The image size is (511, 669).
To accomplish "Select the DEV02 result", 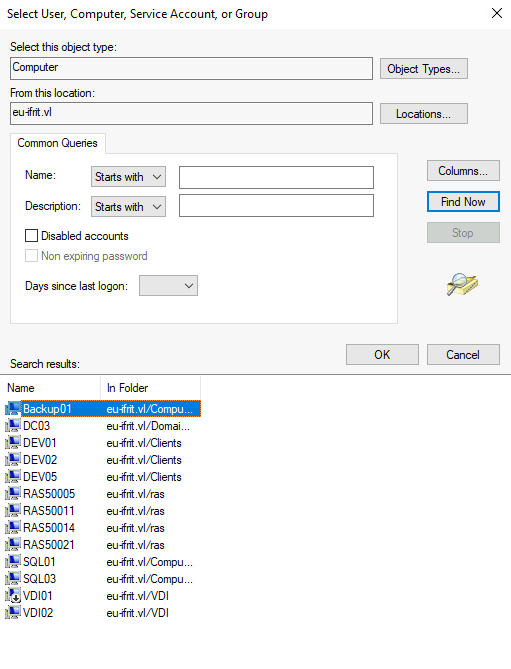I will 40,460.
